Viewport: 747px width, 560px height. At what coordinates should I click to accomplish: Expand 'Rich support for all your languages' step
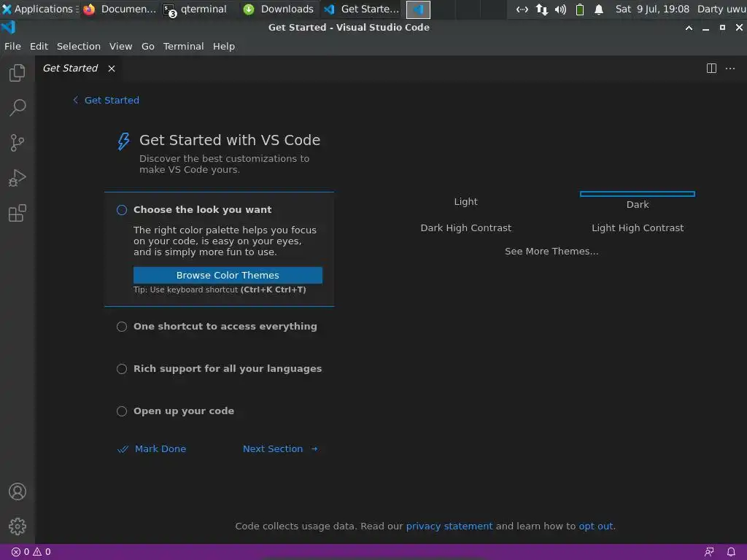(228, 368)
